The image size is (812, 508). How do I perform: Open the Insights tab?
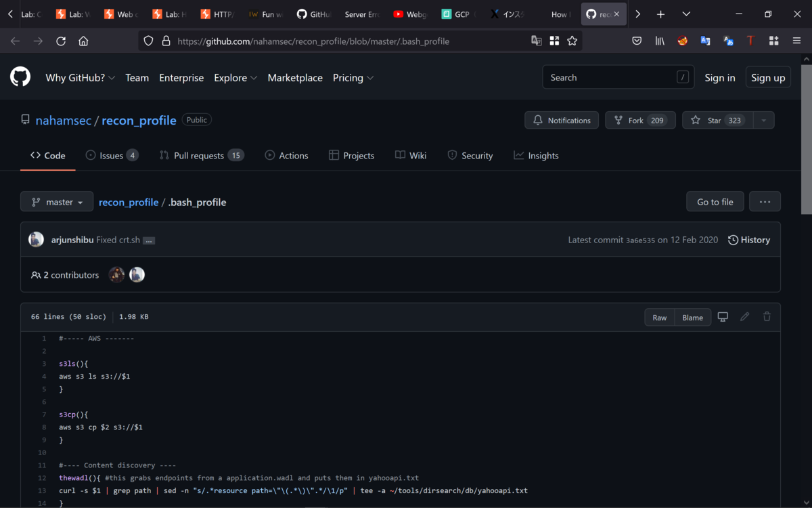[x=536, y=155]
